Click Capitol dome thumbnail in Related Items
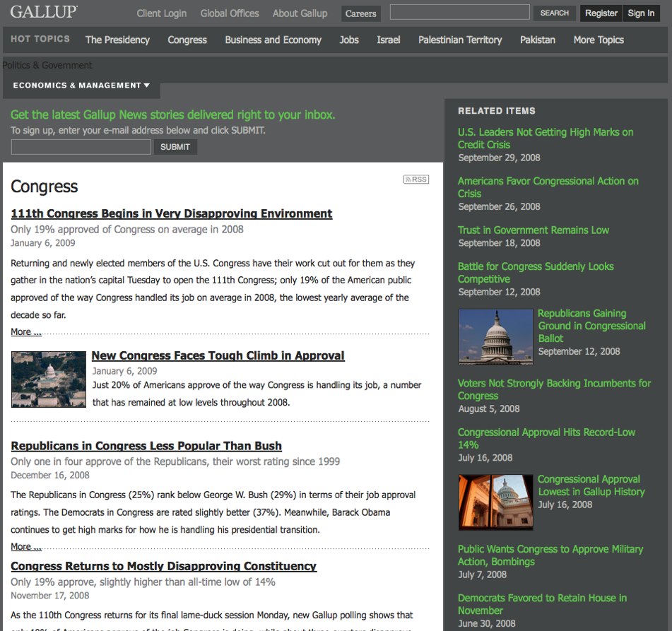 tap(496, 337)
